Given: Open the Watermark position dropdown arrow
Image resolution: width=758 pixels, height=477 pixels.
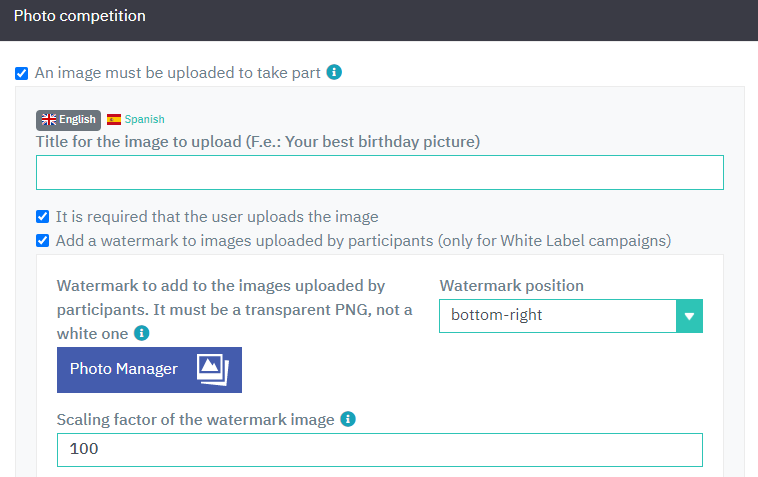Looking at the screenshot, I should point(689,316).
